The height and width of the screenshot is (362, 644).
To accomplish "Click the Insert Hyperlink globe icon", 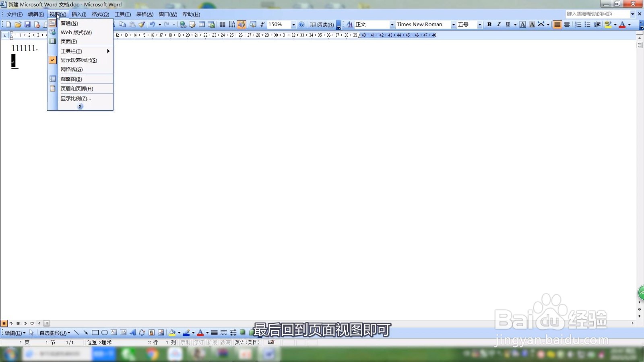I will [x=183, y=25].
